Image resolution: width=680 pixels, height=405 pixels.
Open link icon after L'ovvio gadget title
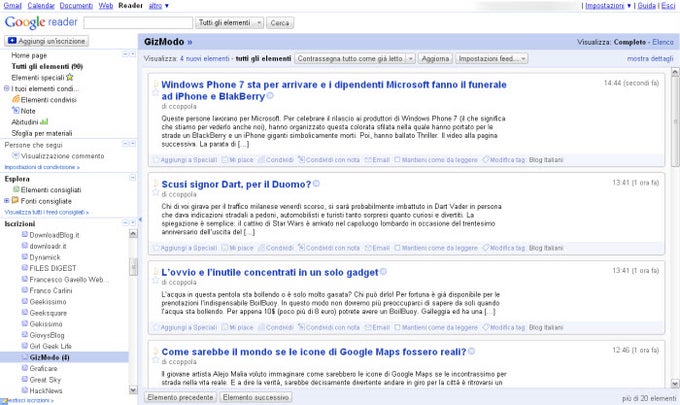tap(383, 272)
